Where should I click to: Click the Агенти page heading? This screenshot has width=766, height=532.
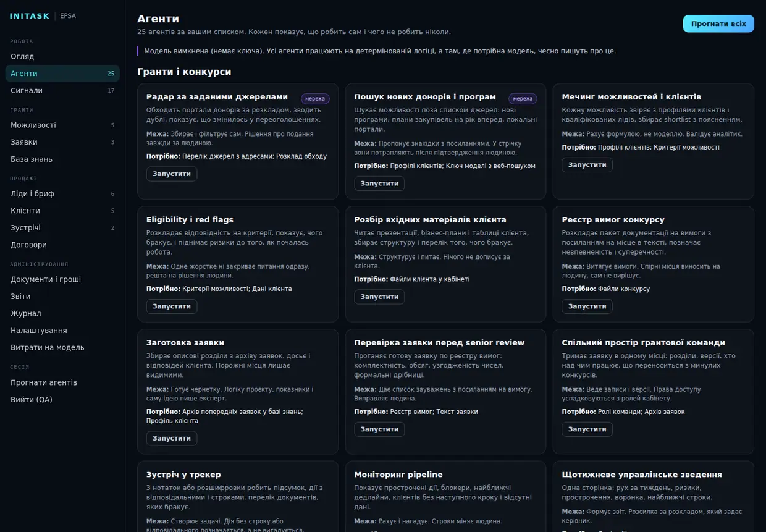[x=158, y=19]
